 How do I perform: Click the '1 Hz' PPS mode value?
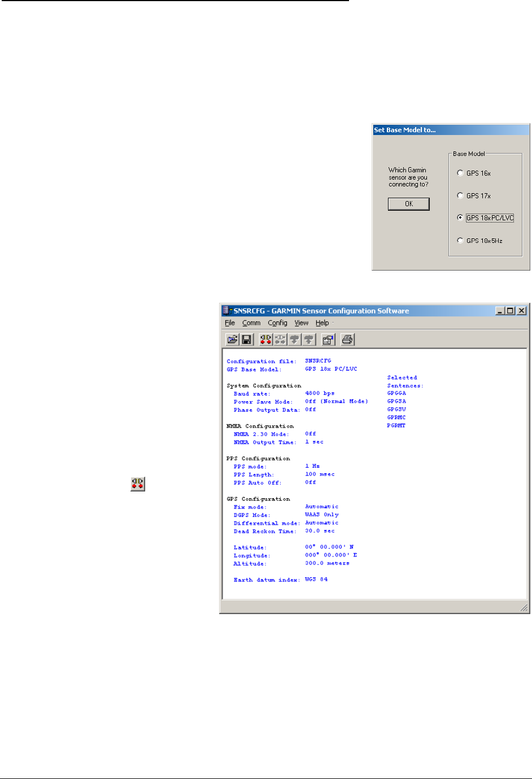point(312,466)
